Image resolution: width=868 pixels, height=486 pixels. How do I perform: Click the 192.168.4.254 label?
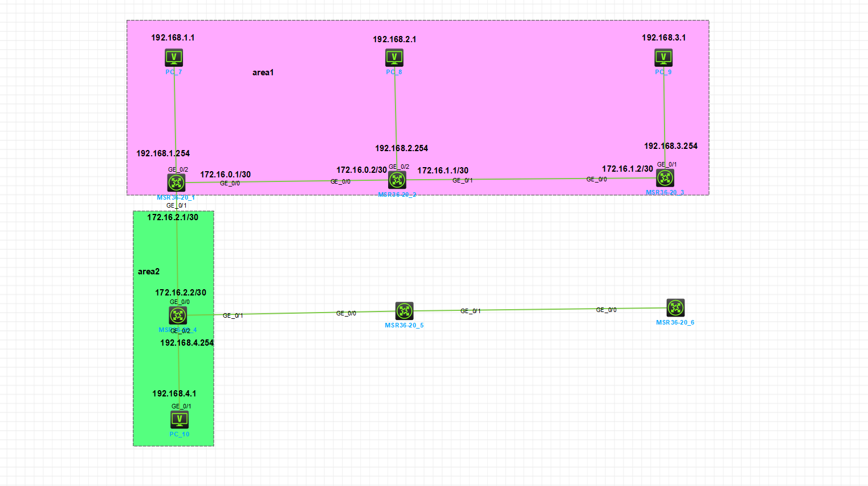pyautogui.click(x=187, y=343)
